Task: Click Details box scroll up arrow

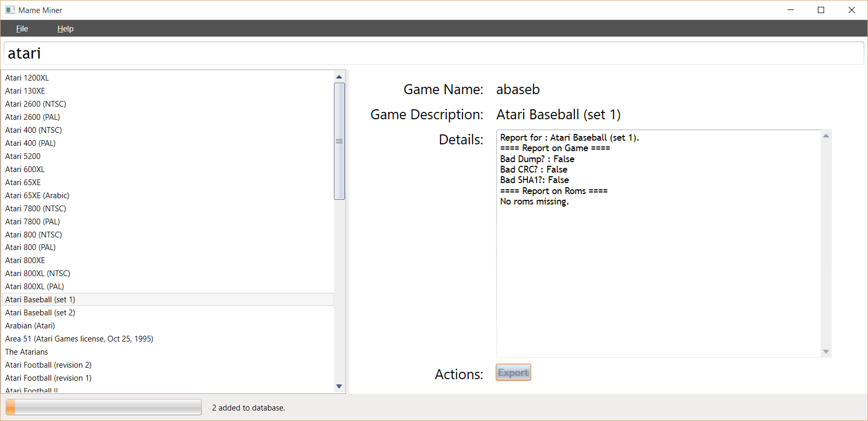Action: tap(826, 136)
